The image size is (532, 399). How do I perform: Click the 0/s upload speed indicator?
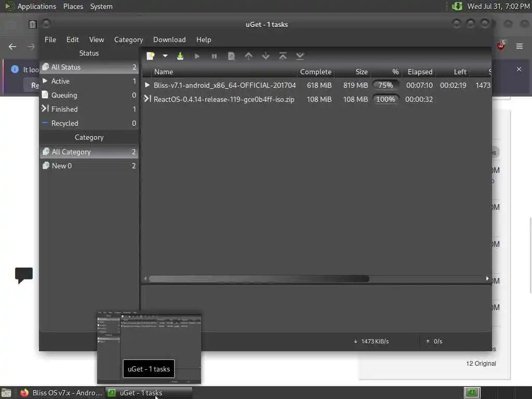434,341
